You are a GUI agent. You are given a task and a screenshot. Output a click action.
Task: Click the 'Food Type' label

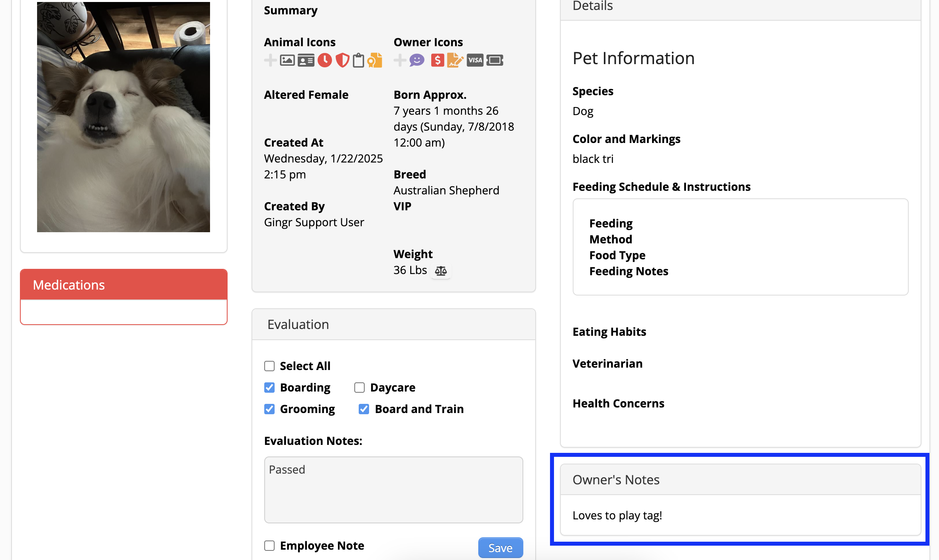617,255
